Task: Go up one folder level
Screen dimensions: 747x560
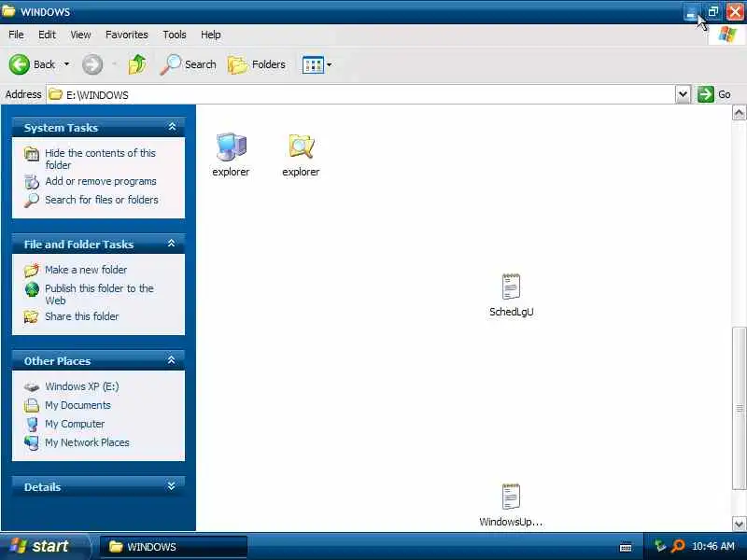Action: (x=137, y=64)
